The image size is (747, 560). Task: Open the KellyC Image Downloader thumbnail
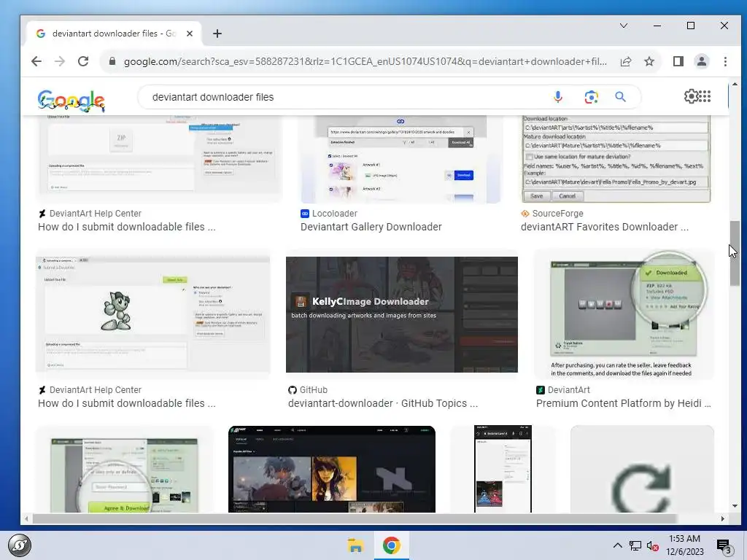tap(402, 314)
